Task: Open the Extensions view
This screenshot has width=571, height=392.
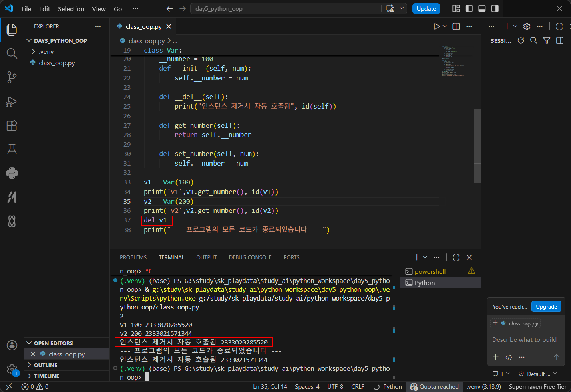Action: 12,125
